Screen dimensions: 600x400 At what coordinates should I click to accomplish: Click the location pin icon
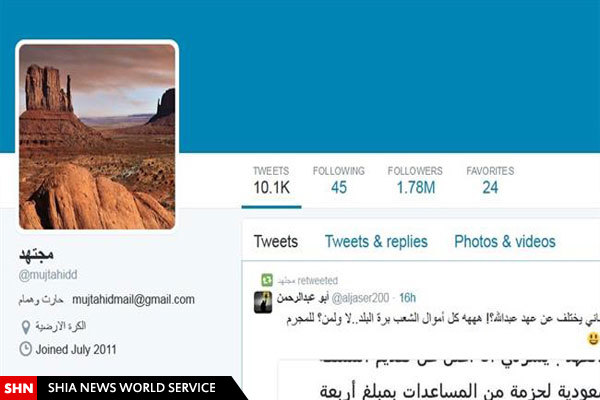tap(25, 327)
